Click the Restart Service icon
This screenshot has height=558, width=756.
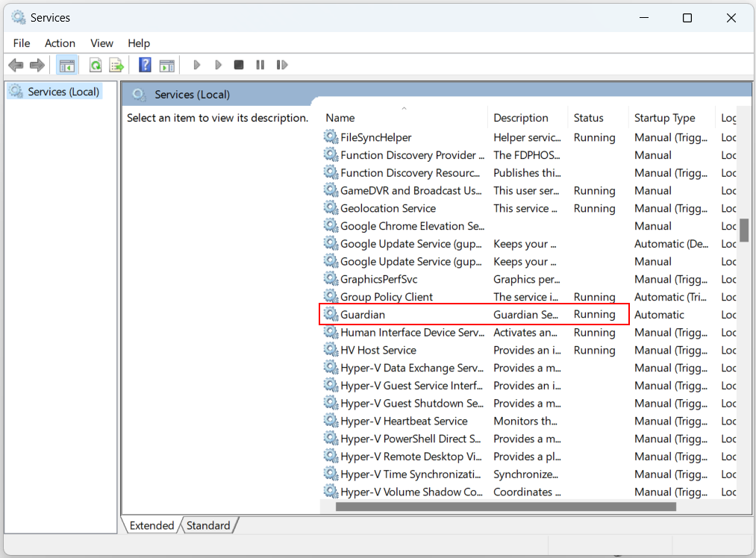(x=282, y=65)
